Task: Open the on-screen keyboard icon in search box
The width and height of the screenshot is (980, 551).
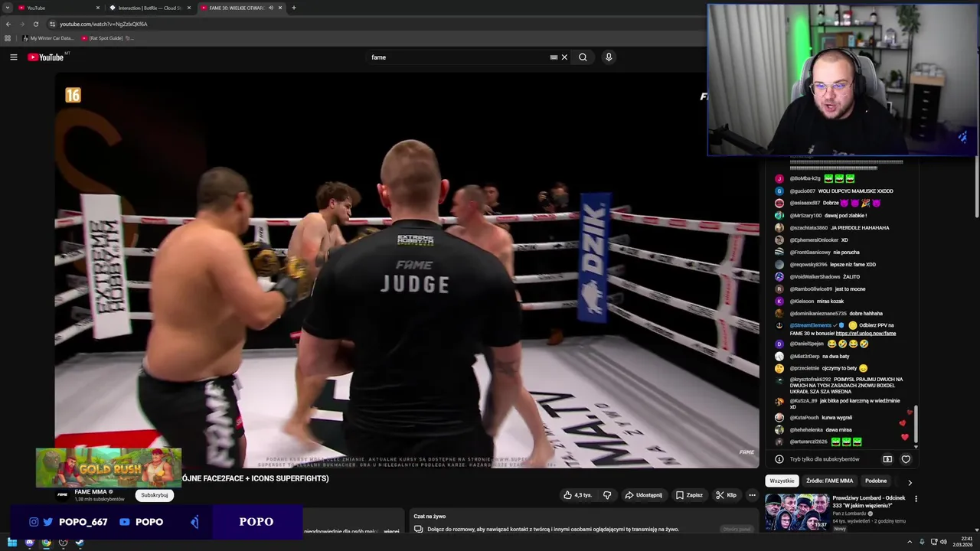Action: (x=554, y=57)
